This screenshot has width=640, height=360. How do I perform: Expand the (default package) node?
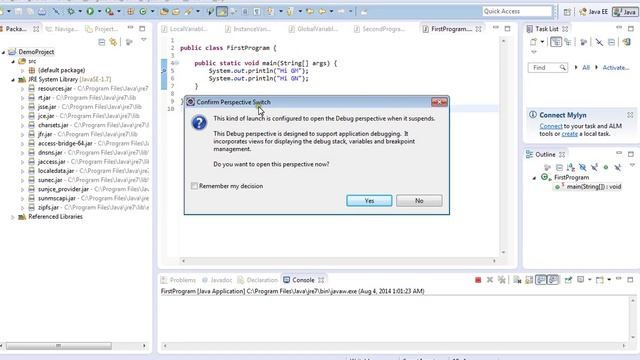coord(22,71)
